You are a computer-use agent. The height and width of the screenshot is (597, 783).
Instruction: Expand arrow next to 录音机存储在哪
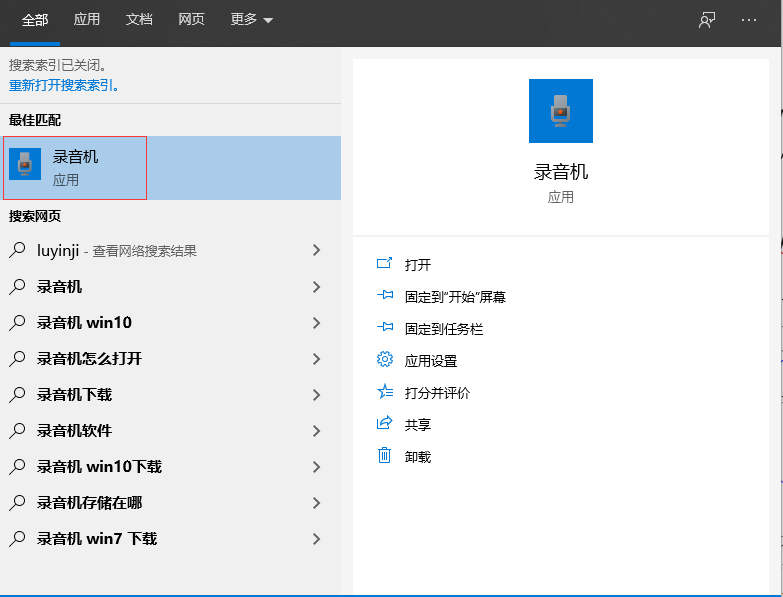[316, 503]
